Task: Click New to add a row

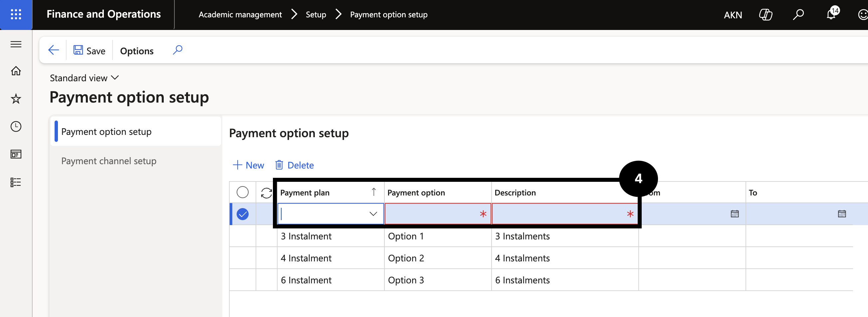Action: pyautogui.click(x=248, y=165)
